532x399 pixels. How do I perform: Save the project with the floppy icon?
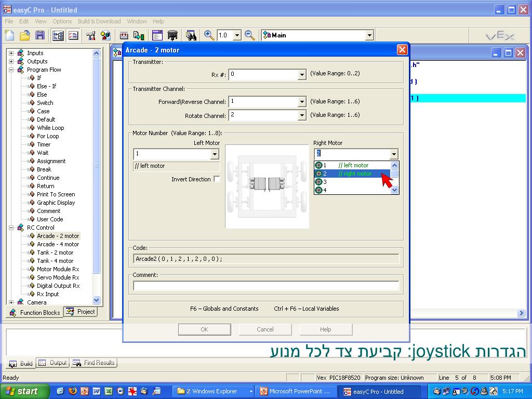click(x=40, y=35)
